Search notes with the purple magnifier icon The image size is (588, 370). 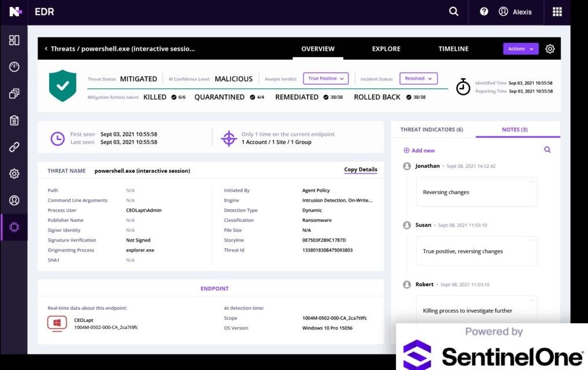click(547, 150)
